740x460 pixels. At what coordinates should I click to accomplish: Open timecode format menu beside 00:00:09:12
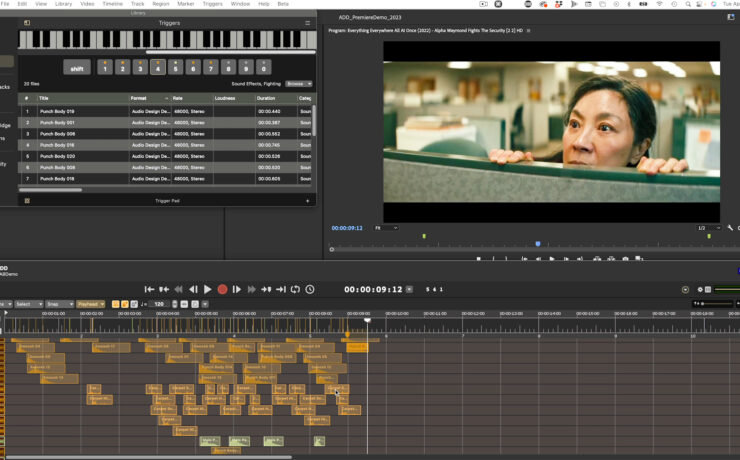(410, 289)
